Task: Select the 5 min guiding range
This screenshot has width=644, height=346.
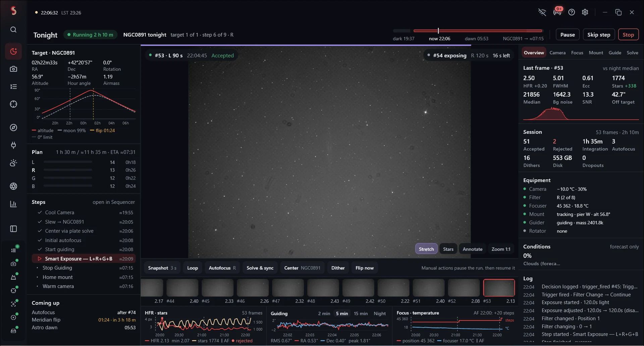Action: pos(342,313)
